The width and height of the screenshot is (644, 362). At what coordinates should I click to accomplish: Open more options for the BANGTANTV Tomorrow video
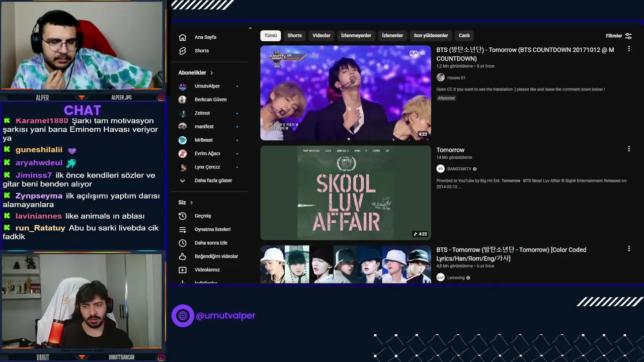[628, 149]
